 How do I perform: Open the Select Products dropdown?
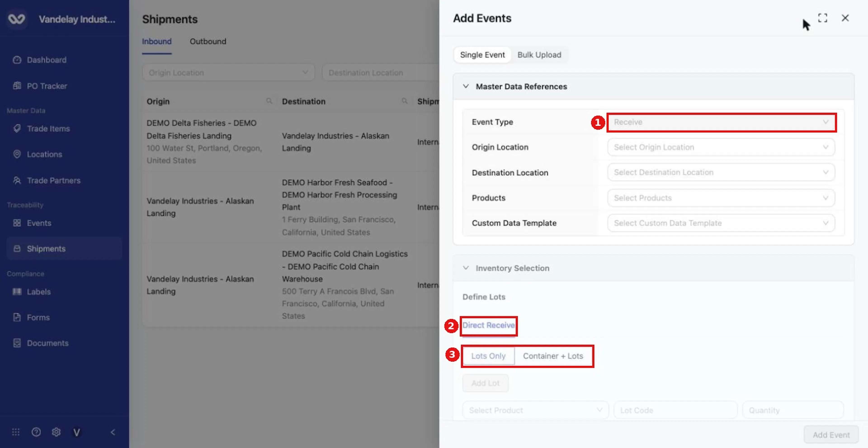(x=721, y=198)
